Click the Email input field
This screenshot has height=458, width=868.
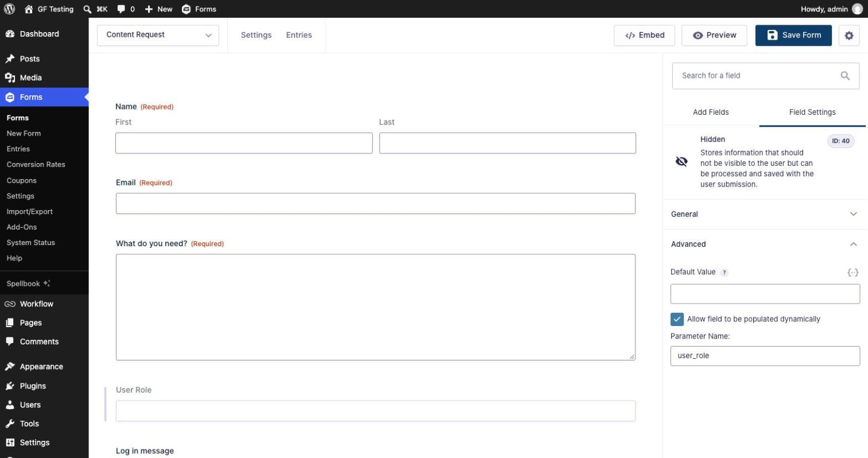[375, 204]
